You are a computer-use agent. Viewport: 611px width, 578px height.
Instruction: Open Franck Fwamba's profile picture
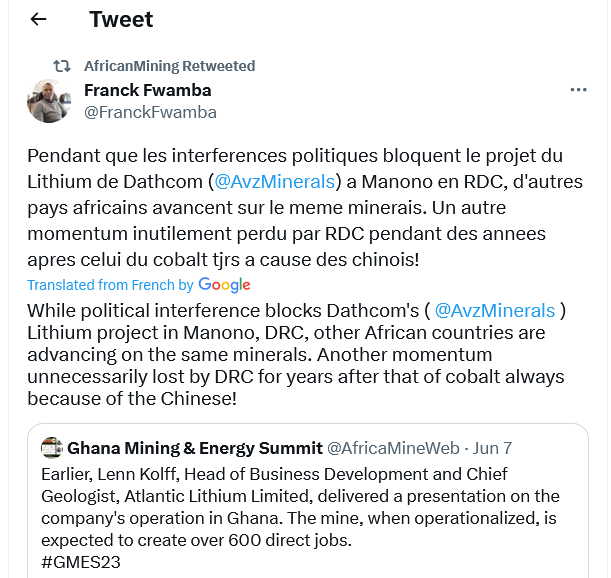48,101
